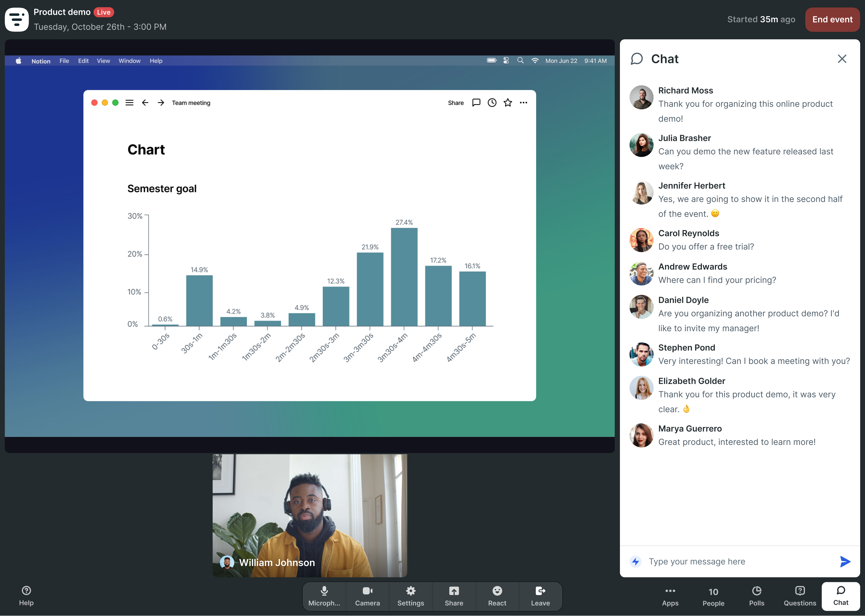Click Jennifer Herbert's name in chat

(691, 186)
